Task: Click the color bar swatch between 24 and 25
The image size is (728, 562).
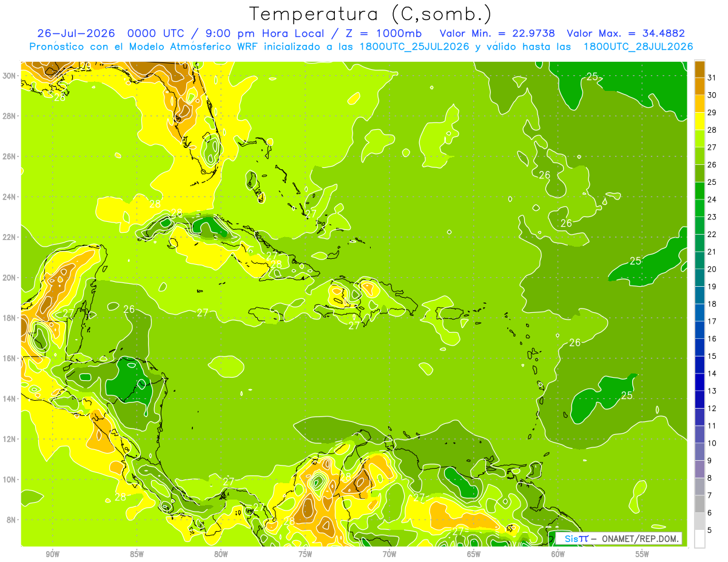Action: pyautogui.click(x=699, y=190)
